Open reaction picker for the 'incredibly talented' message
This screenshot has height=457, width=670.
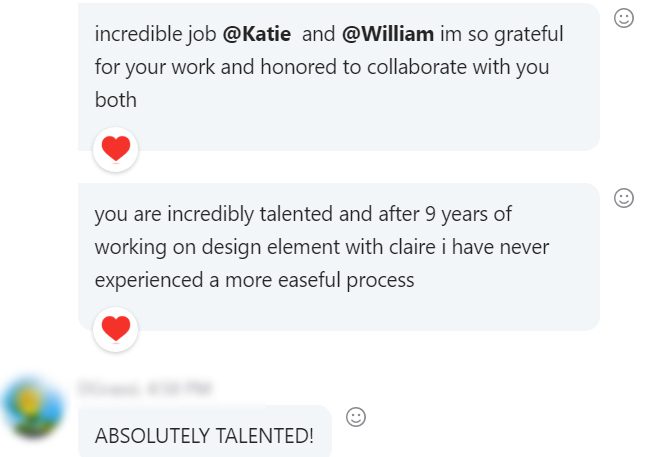click(624, 198)
